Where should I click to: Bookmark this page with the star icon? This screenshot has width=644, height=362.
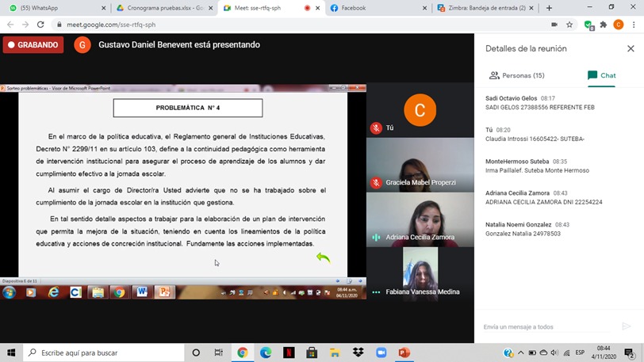pos(569,25)
